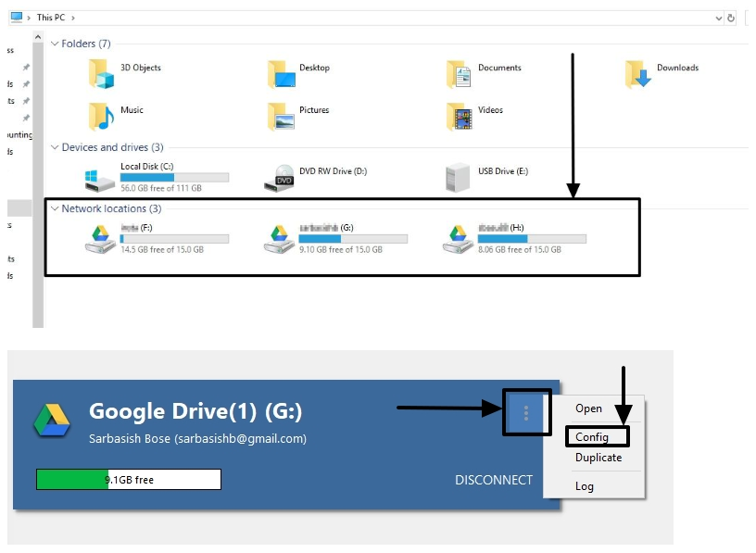Choose Config from the drive context menu

(592, 437)
